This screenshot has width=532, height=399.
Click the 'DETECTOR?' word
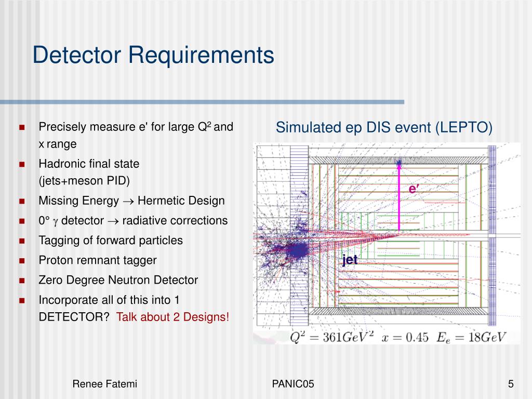(x=74, y=317)
